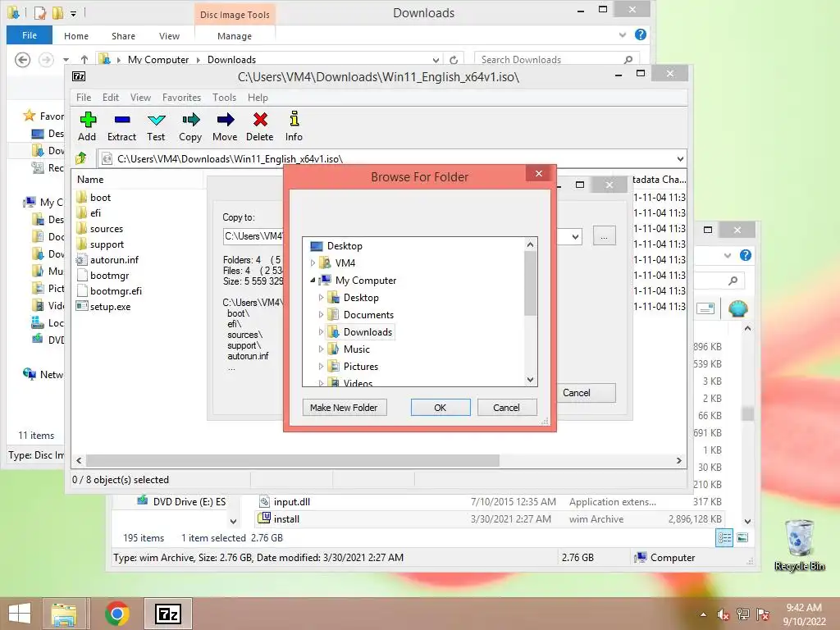Open the Recycle Bin desktop icon

pos(800,545)
